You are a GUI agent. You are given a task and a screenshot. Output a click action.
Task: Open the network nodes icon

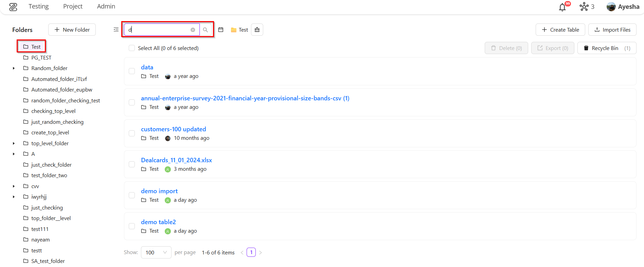point(584,7)
